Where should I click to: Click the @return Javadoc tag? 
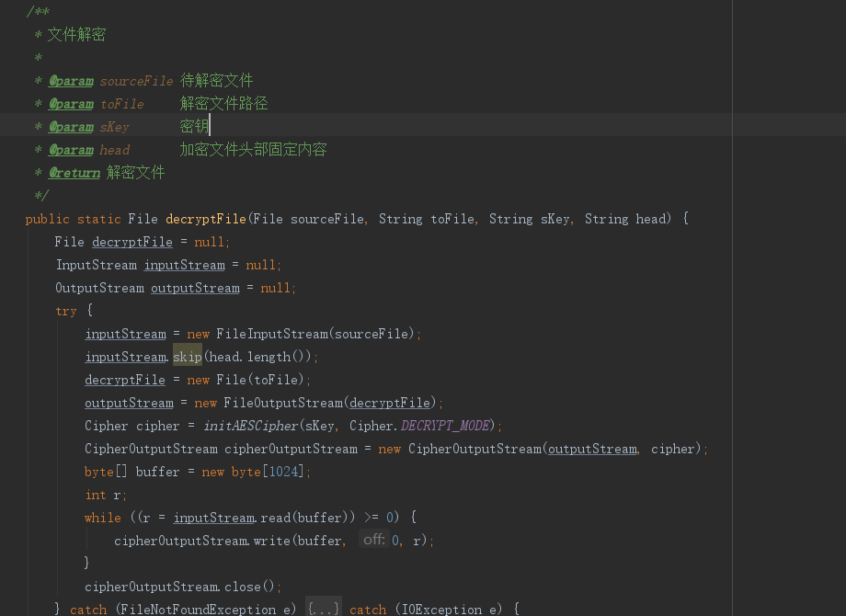pos(74,172)
